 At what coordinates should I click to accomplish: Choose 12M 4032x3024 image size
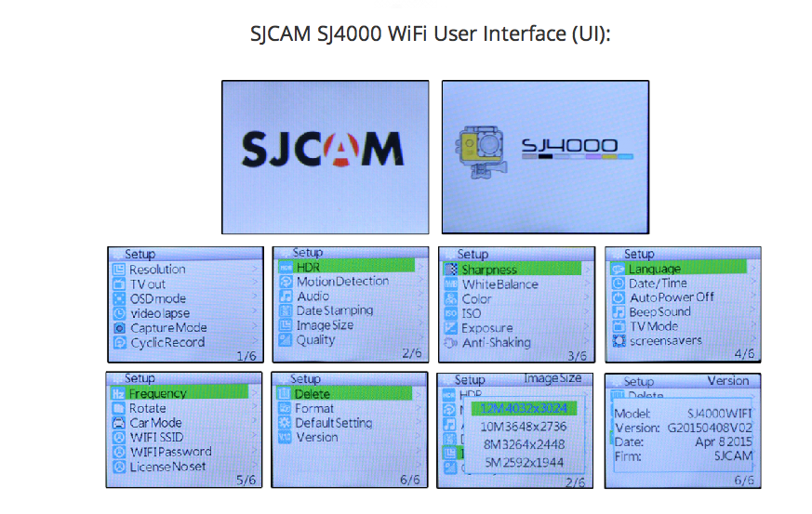point(524,408)
